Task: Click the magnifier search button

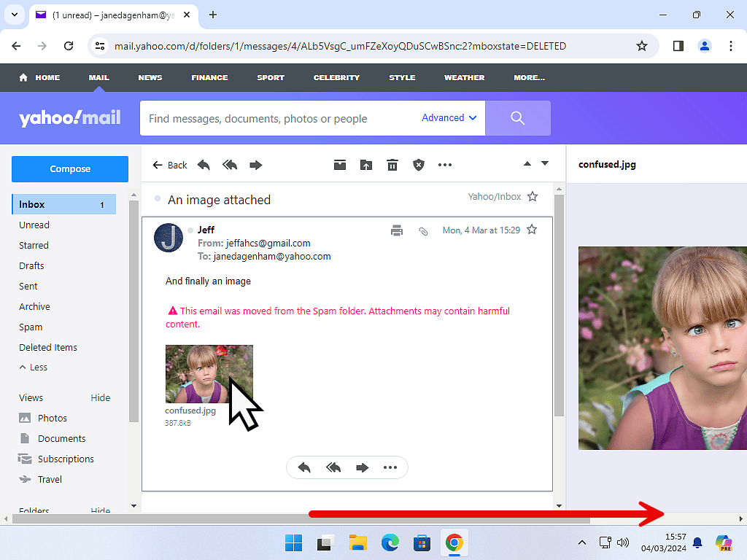Action: tap(517, 118)
